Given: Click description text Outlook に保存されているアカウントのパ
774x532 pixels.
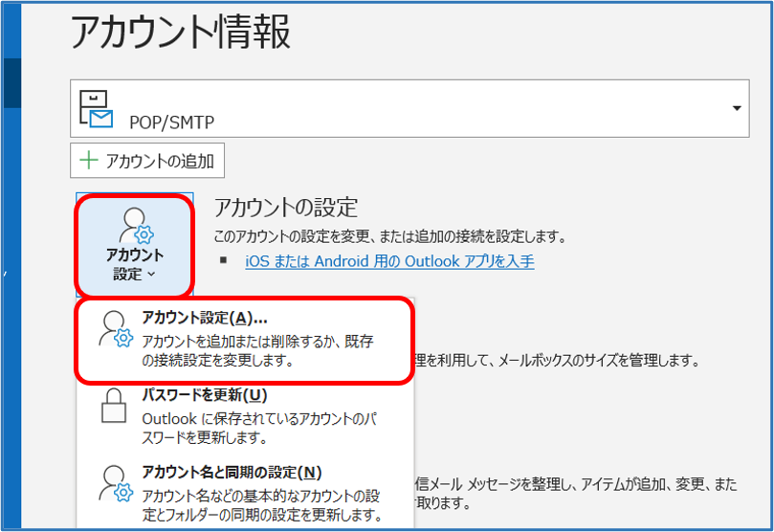Looking at the screenshot, I should pos(259,418).
